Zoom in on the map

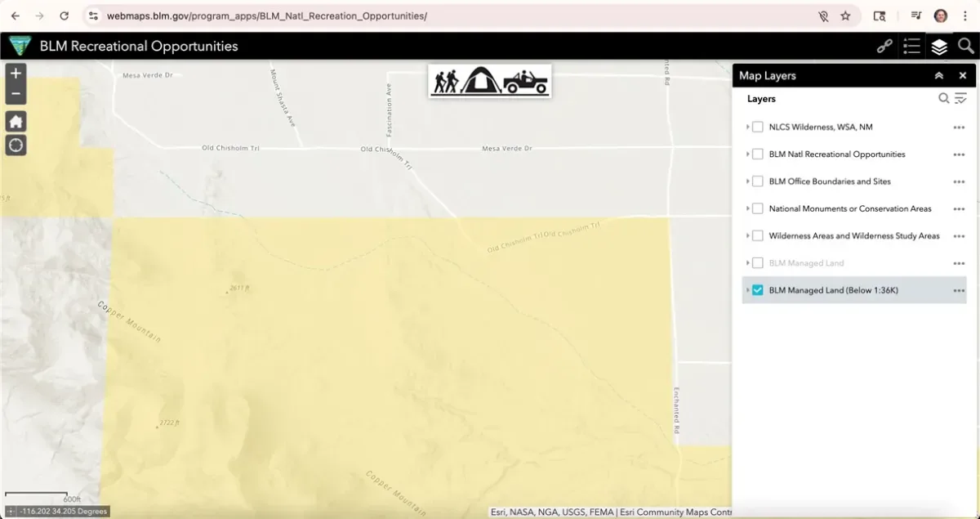16,73
